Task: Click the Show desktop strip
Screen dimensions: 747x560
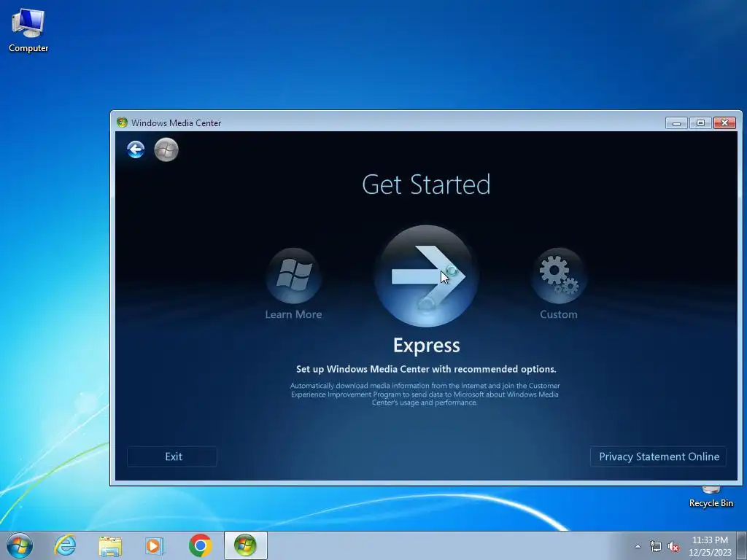Action: point(742,545)
